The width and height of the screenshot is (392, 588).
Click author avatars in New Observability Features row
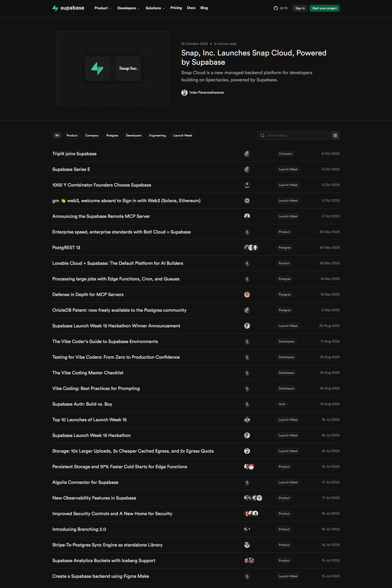point(253,498)
